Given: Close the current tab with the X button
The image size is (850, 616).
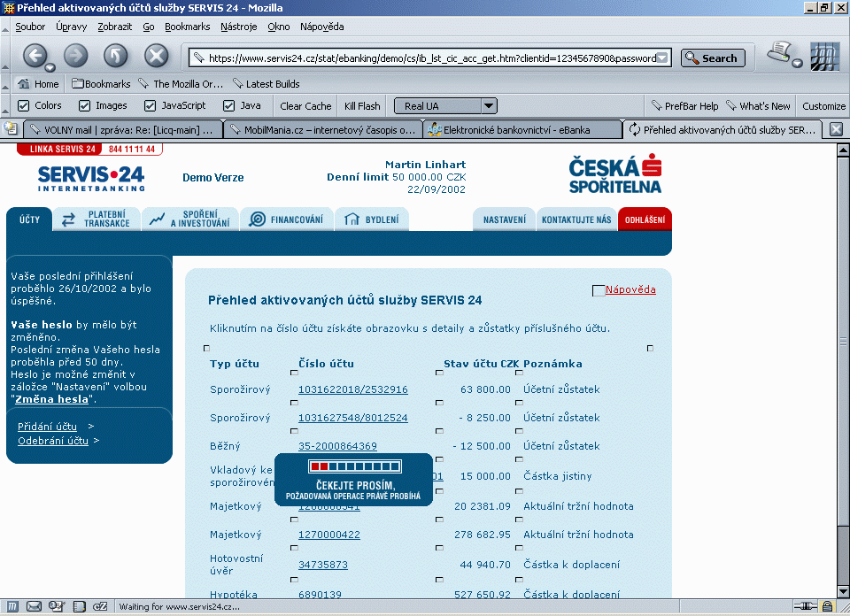Looking at the screenshot, I should pos(837,129).
